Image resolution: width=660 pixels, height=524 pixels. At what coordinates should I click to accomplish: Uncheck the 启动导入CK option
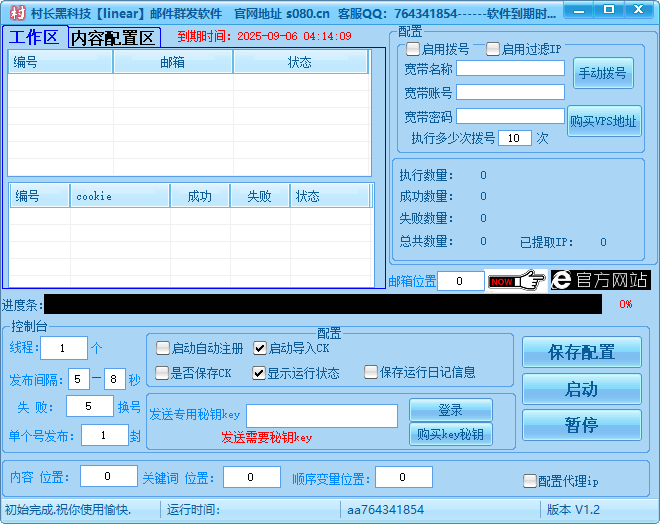click(260, 349)
